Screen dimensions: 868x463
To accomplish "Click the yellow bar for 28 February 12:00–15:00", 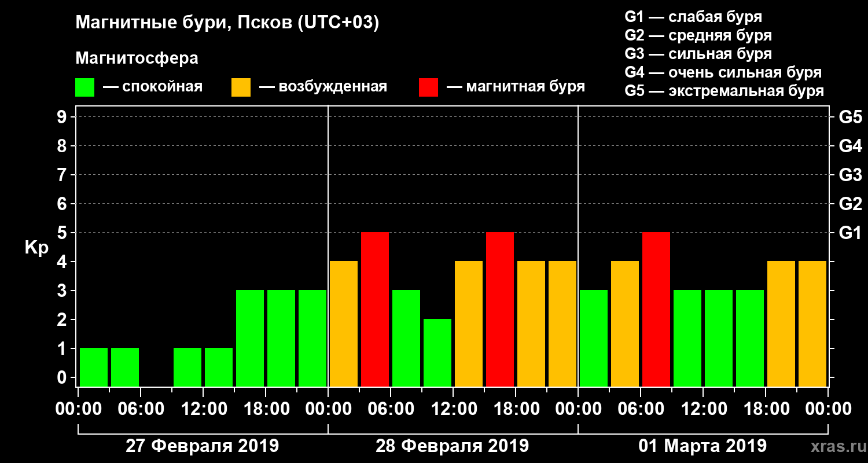I will [x=469, y=324].
